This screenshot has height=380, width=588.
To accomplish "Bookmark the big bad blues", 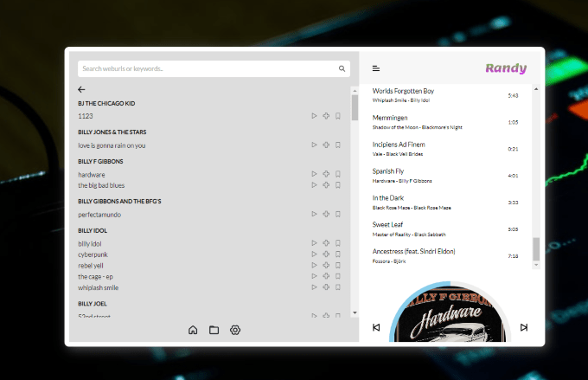I will [x=338, y=184].
